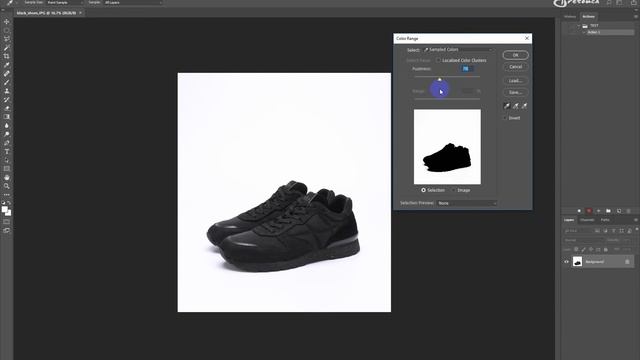
Task: Select the Zoom tool
Action: click(7, 186)
